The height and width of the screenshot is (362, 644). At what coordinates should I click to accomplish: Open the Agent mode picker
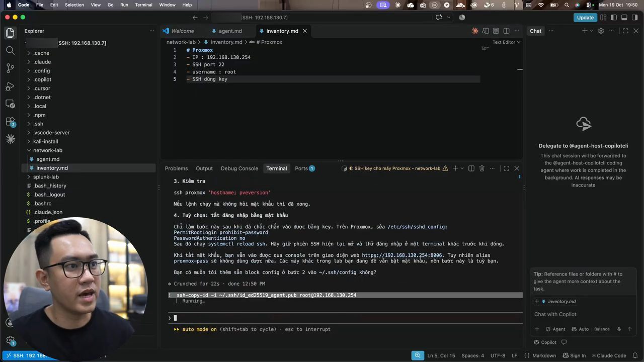[x=555, y=329]
